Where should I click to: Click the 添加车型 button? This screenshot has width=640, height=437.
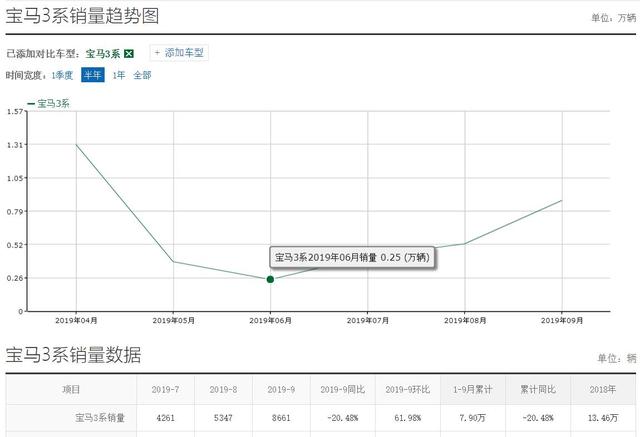[179, 53]
